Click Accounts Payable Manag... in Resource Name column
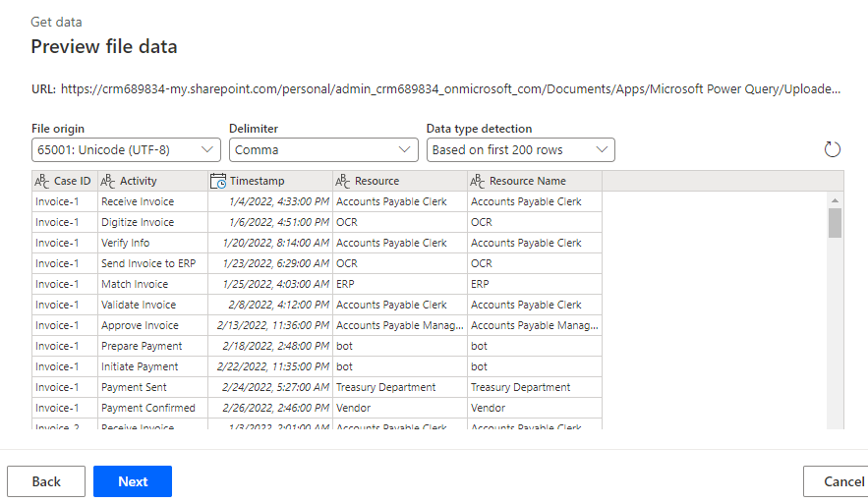The height and width of the screenshot is (503, 868). pos(535,325)
